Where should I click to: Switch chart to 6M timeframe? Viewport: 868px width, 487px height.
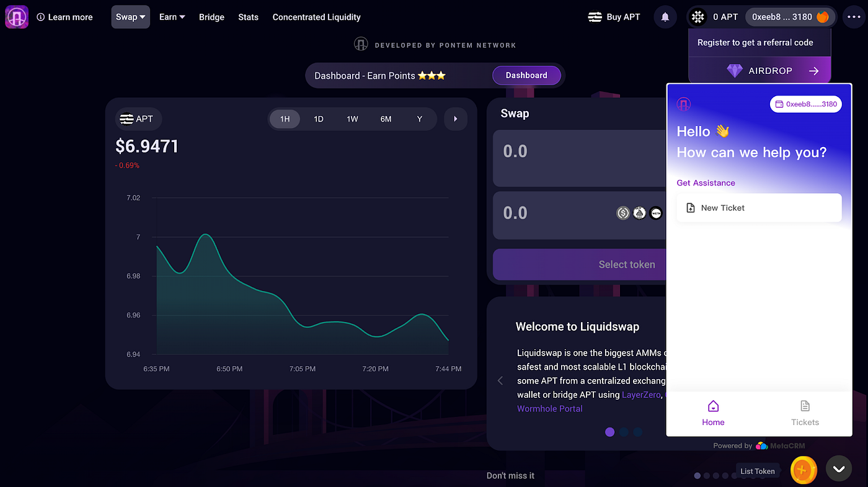point(386,118)
